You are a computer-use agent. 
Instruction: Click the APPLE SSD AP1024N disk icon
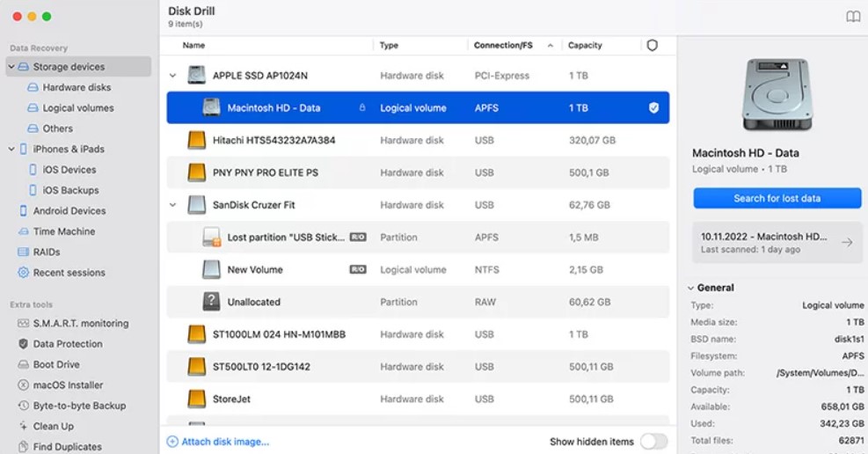point(196,76)
